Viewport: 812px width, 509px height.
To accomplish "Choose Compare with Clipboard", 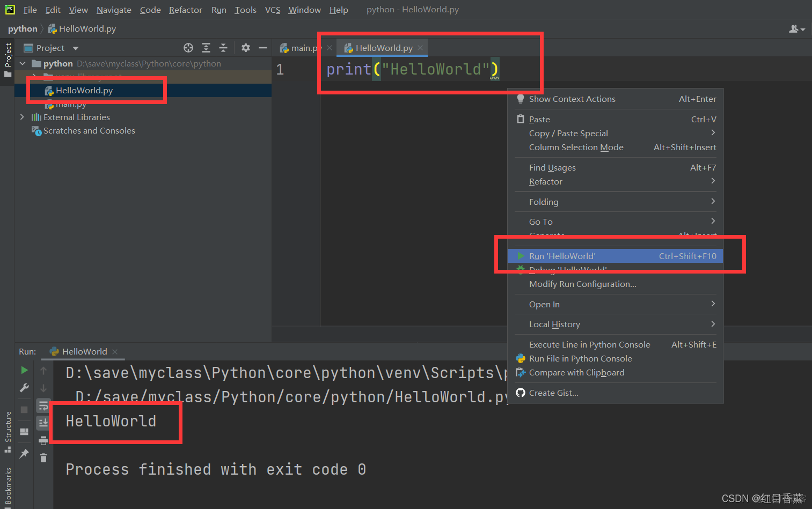I will point(616,372).
